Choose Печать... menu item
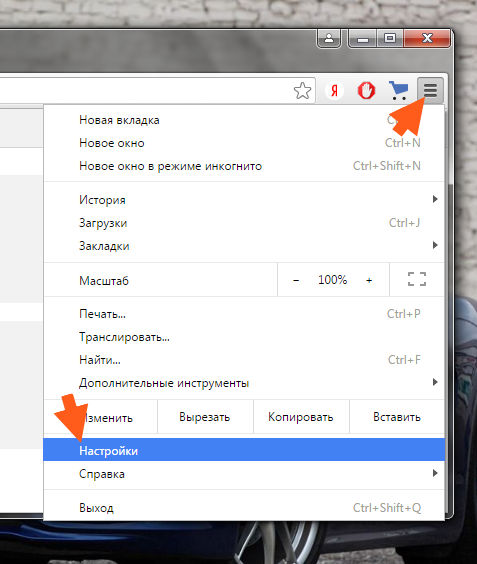 click(x=244, y=314)
